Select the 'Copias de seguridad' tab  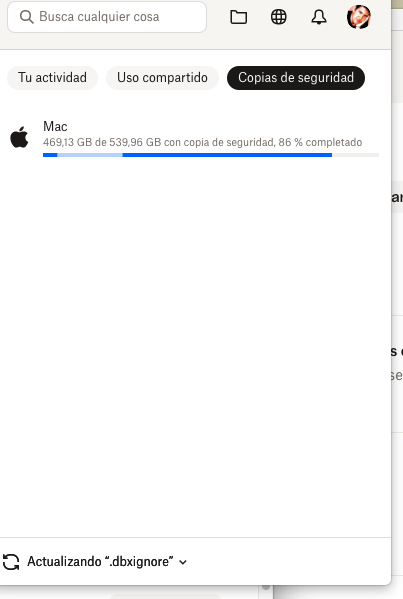296,78
